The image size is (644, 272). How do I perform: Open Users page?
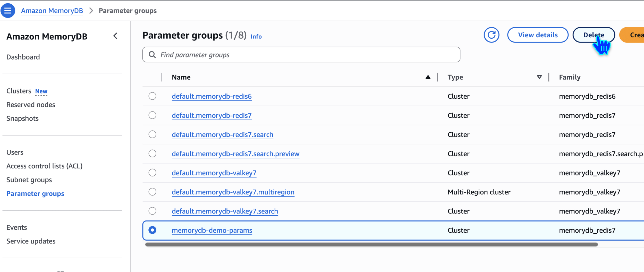[x=15, y=152]
